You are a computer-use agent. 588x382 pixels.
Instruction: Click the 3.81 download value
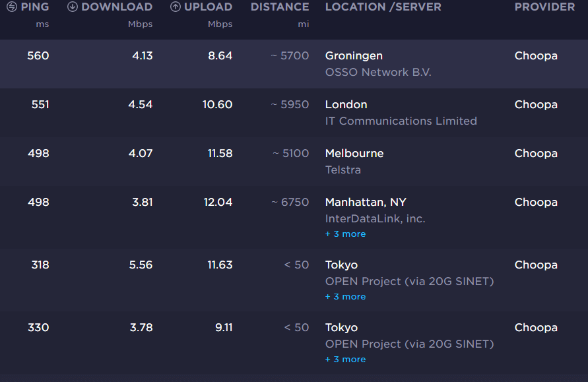click(142, 203)
